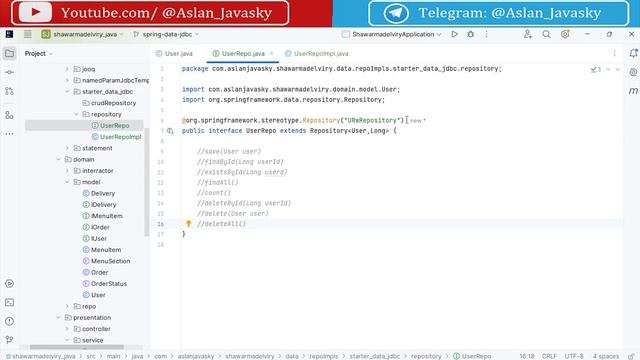Open the Pull Requests tool window

9,91
